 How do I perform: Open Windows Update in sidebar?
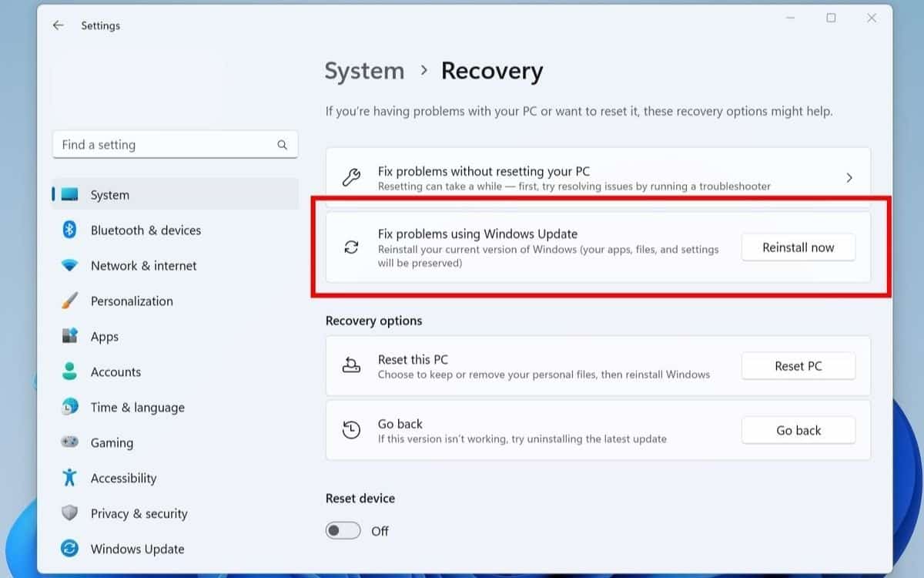click(x=175, y=549)
